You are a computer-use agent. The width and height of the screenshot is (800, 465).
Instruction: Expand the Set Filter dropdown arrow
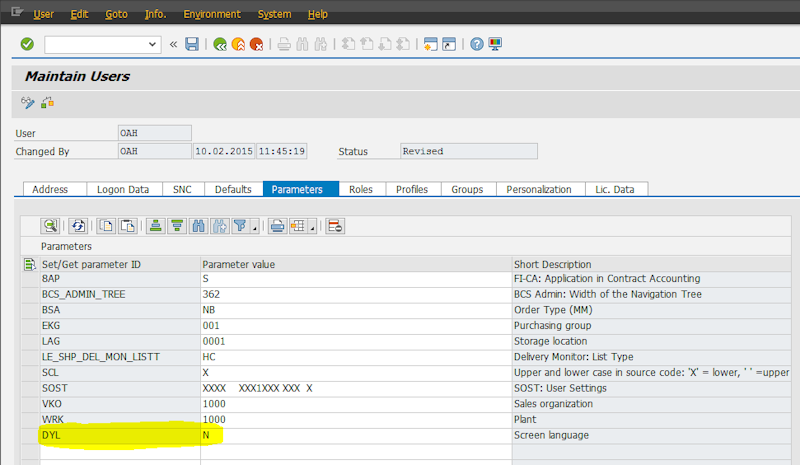pyautogui.click(x=256, y=228)
